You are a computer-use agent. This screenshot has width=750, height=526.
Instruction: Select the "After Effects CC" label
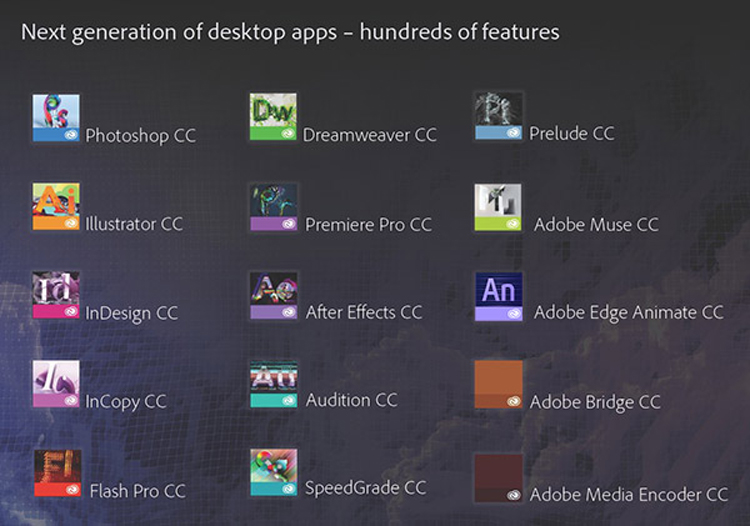364,312
